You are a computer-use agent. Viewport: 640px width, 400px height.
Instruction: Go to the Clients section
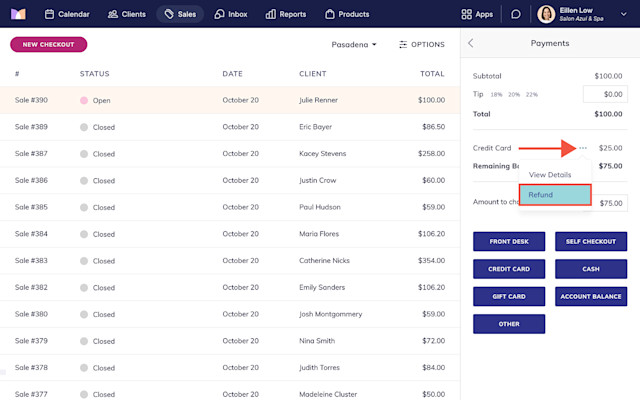[x=127, y=14]
